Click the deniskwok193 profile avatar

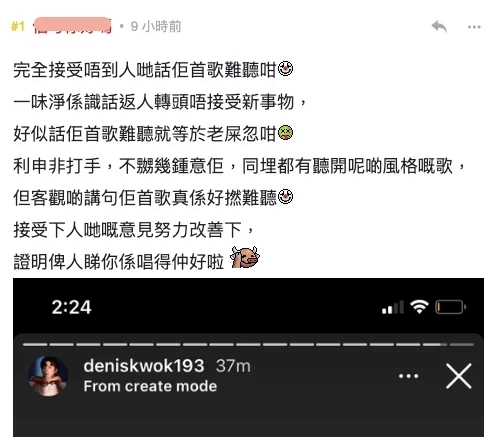tap(48, 376)
